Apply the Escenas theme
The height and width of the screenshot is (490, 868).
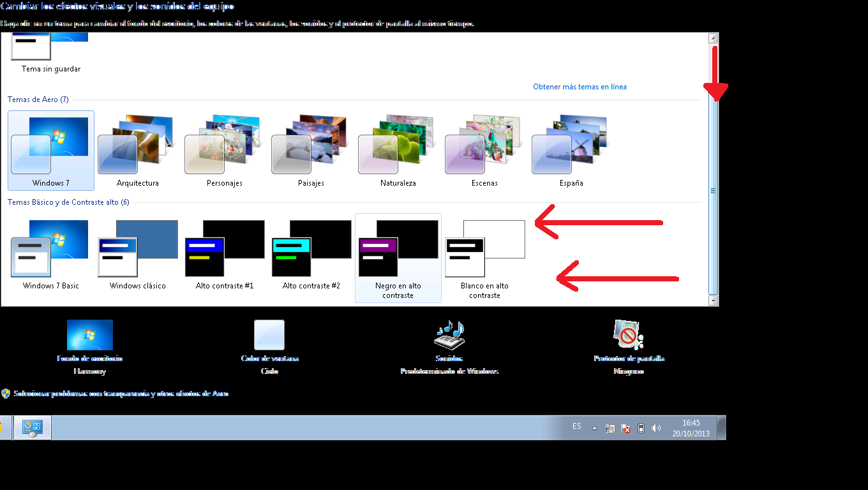point(484,151)
